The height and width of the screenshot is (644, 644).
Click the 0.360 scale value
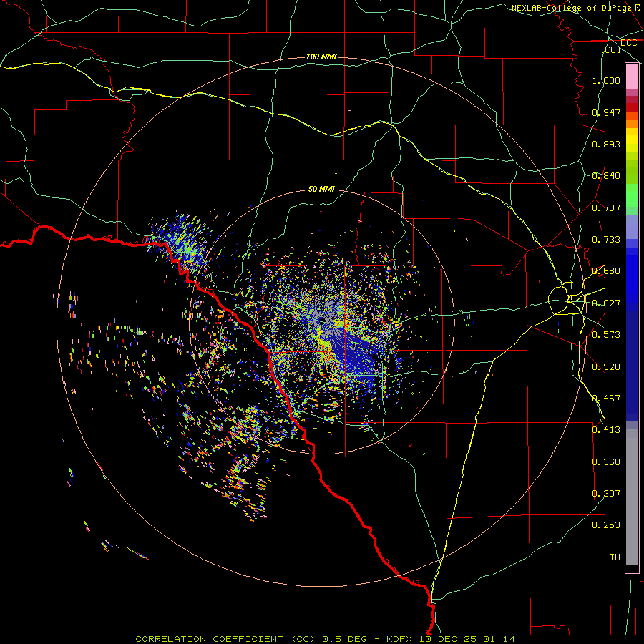click(606, 462)
